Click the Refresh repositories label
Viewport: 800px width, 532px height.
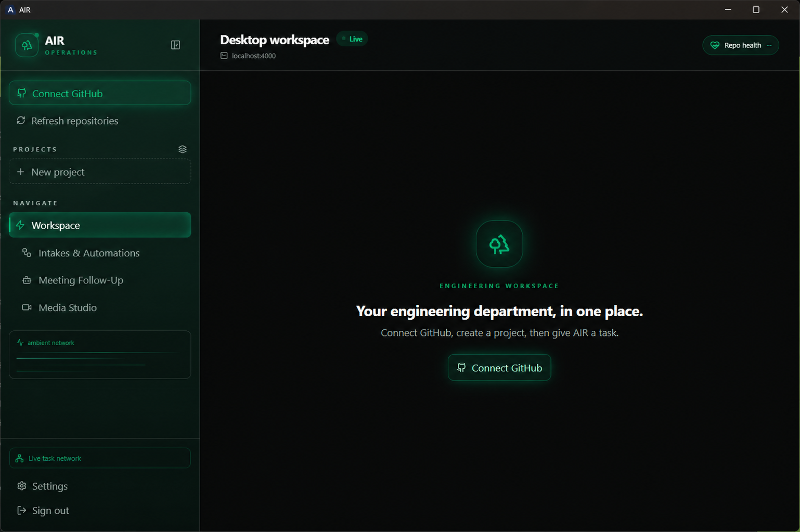click(75, 121)
